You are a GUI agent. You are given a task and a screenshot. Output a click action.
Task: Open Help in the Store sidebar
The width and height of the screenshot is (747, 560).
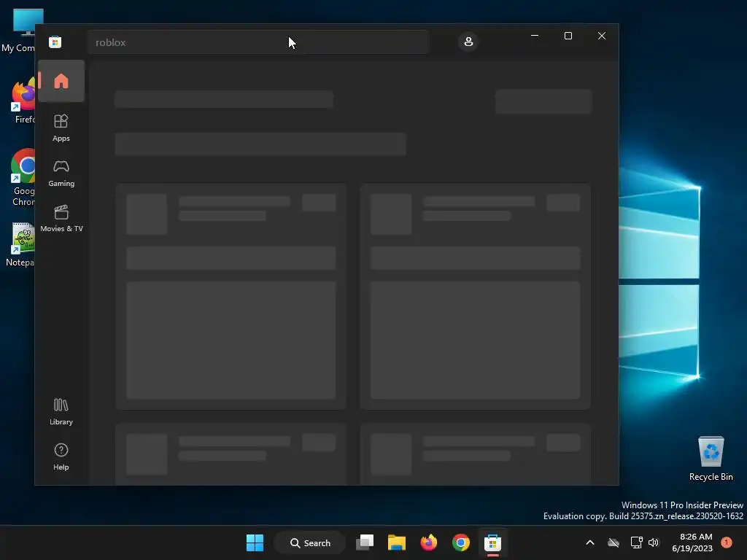pos(61,456)
